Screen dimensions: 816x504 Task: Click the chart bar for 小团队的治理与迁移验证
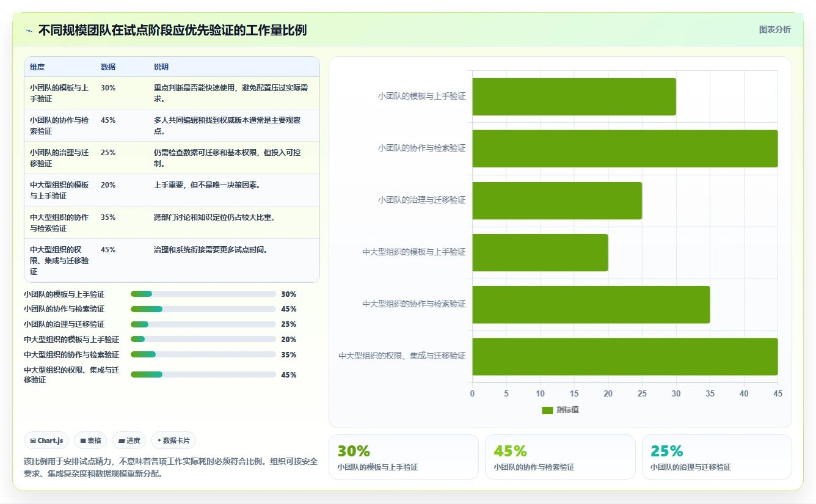coord(557,200)
